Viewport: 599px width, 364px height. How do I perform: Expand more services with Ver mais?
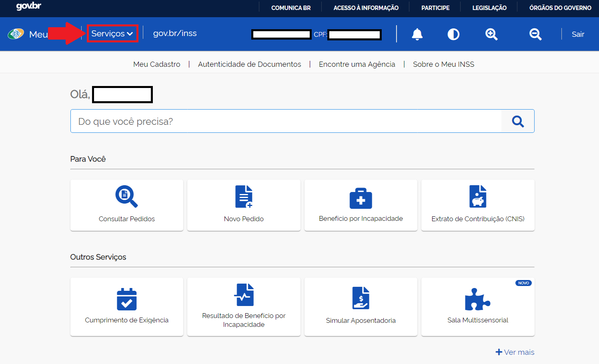[x=515, y=352]
